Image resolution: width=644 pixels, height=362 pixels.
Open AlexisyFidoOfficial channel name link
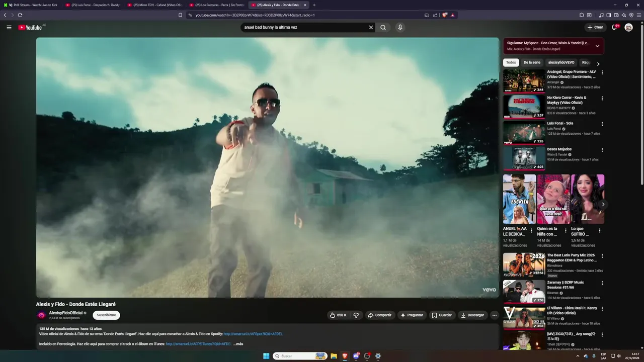(x=66, y=313)
